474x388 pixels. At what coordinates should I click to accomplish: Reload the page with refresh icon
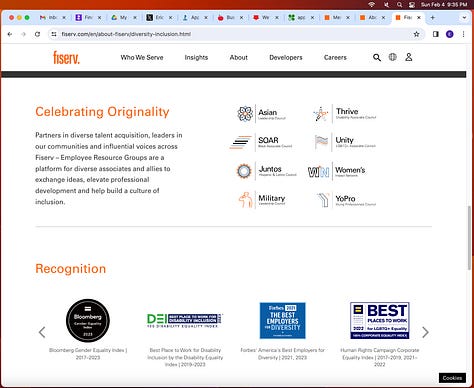[x=37, y=34]
